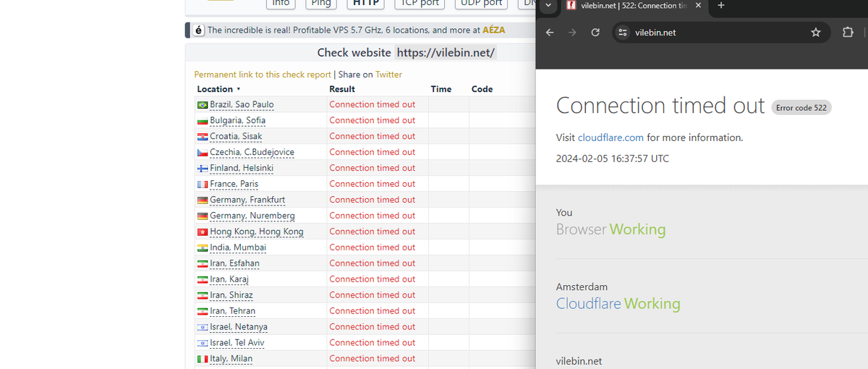Go back in the vilebin.net browser window
Image resolution: width=868 pixels, height=369 pixels.
(x=550, y=33)
